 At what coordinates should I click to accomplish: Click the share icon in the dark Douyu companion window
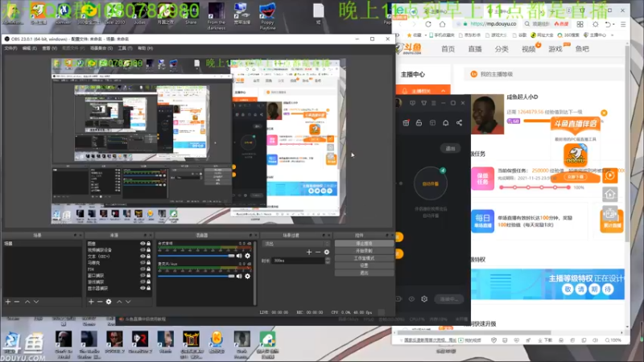(459, 123)
